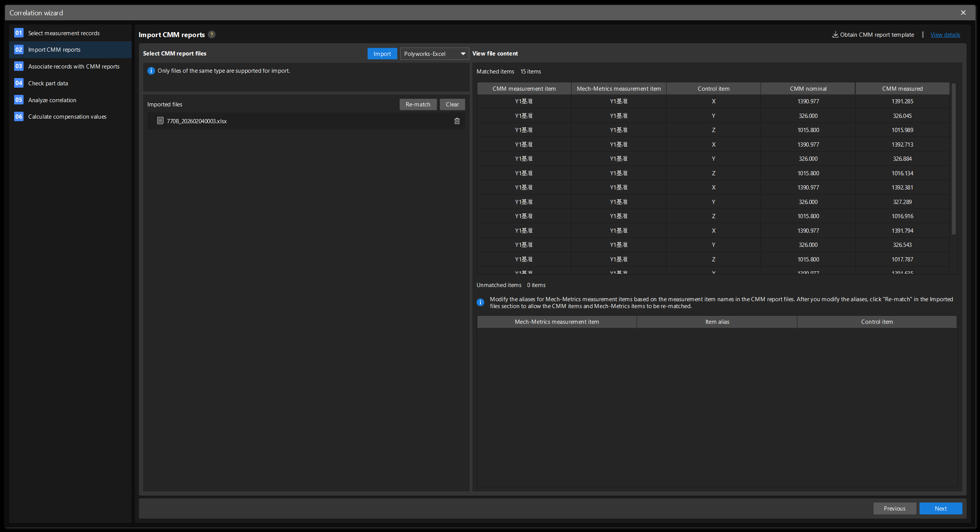
Task: Click Next to proceed
Action: click(941, 508)
